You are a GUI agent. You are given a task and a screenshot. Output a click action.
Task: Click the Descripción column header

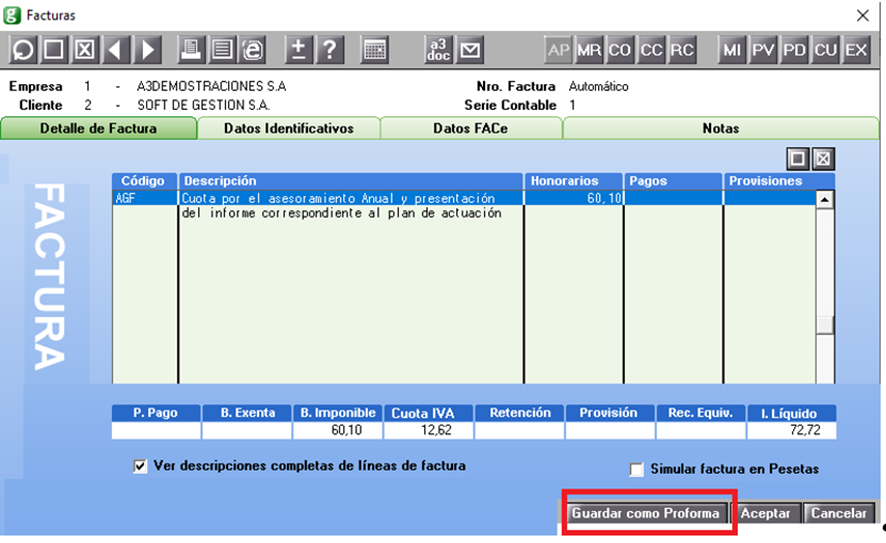coord(351,181)
